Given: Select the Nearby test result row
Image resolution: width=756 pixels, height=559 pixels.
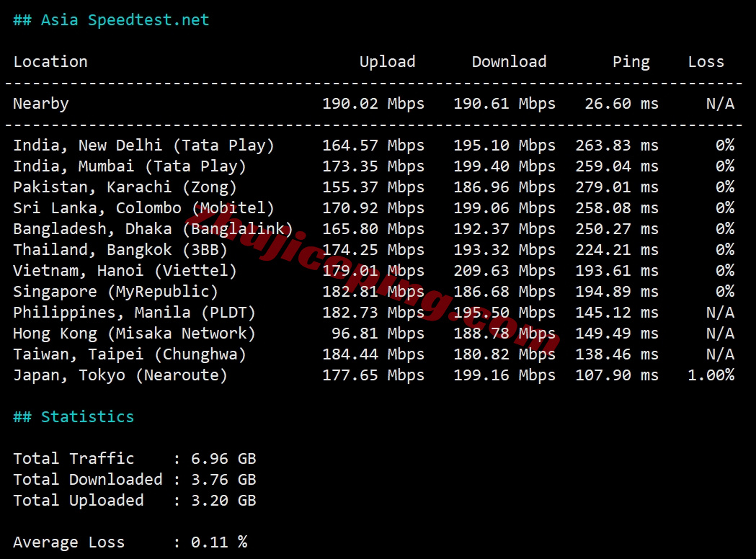Looking at the screenshot, I should pos(40,104).
